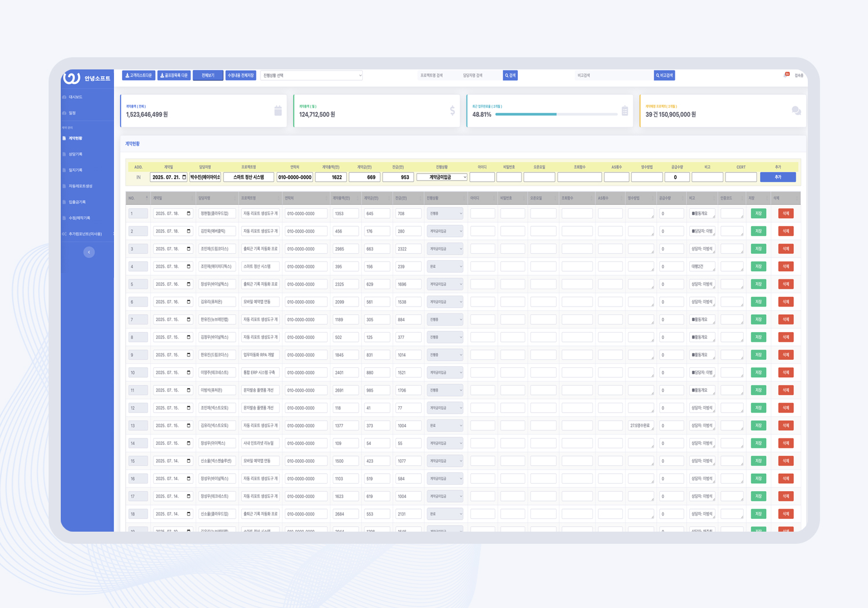The height and width of the screenshot is (608, 868).
Task: Delete row 3 with red 삭제 button
Action: coord(786,249)
